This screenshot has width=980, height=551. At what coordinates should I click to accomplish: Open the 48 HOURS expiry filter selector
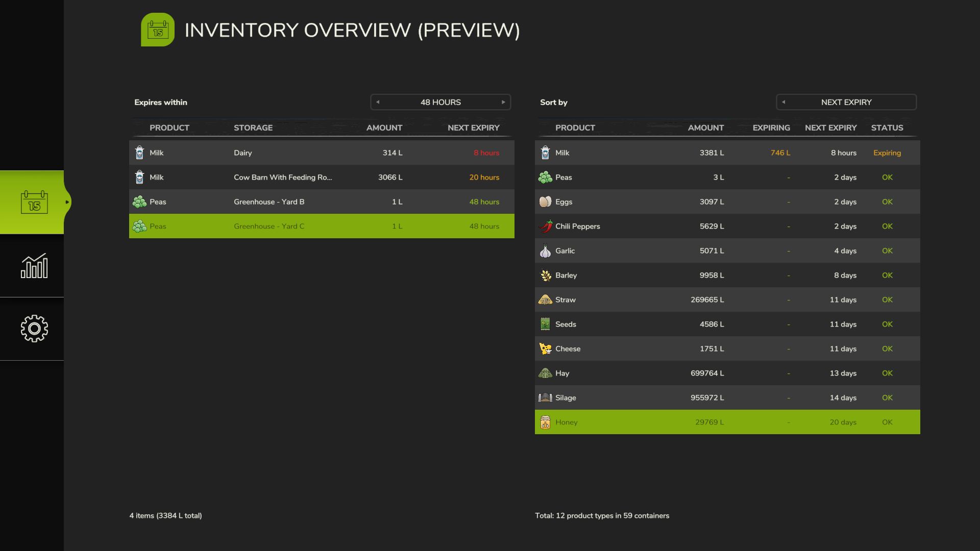[440, 102]
